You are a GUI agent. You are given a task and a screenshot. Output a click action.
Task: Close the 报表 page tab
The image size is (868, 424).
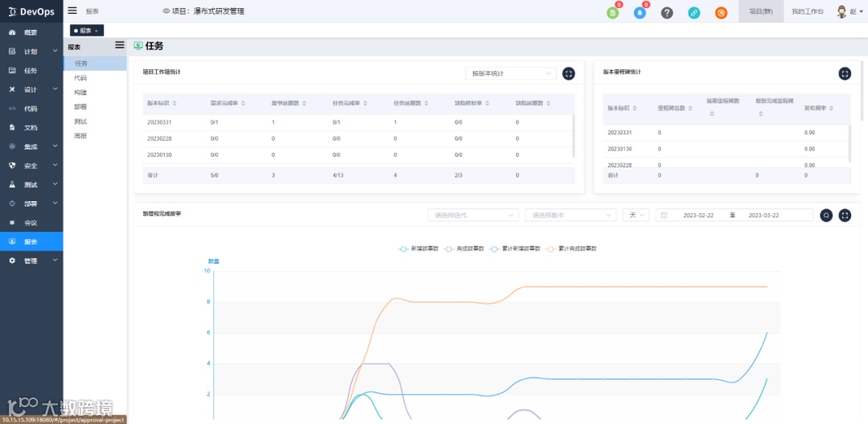[x=96, y=31]
